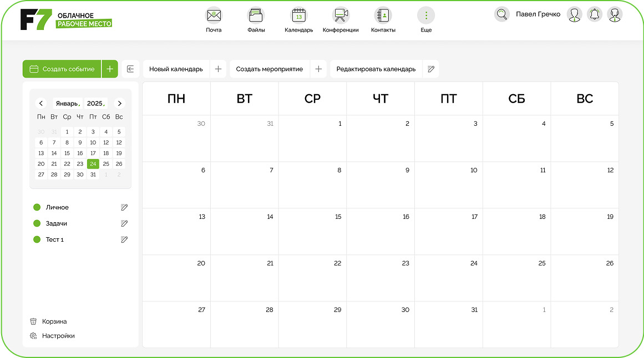Open the Контакты address book icon
This screenshot has width=644, height=358.
point(383,16)
